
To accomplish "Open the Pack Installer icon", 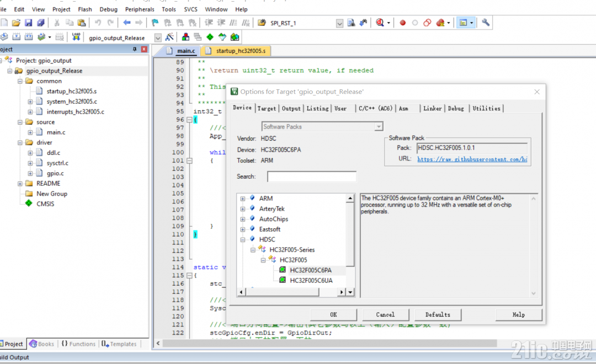I will coord(235,37).
